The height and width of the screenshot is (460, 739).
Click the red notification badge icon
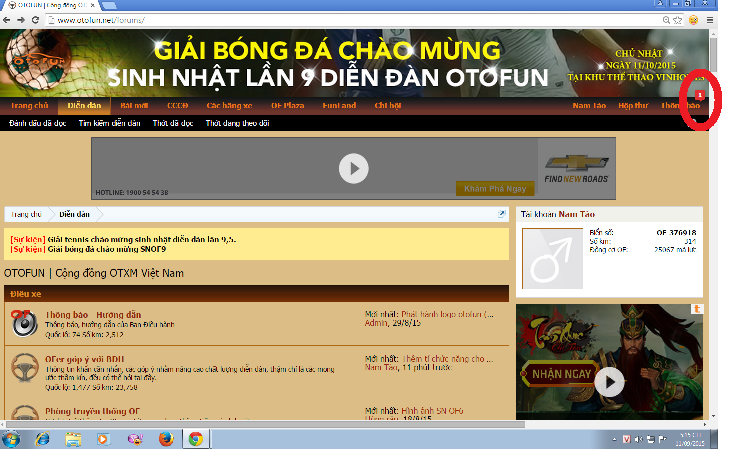coord(700,95)
